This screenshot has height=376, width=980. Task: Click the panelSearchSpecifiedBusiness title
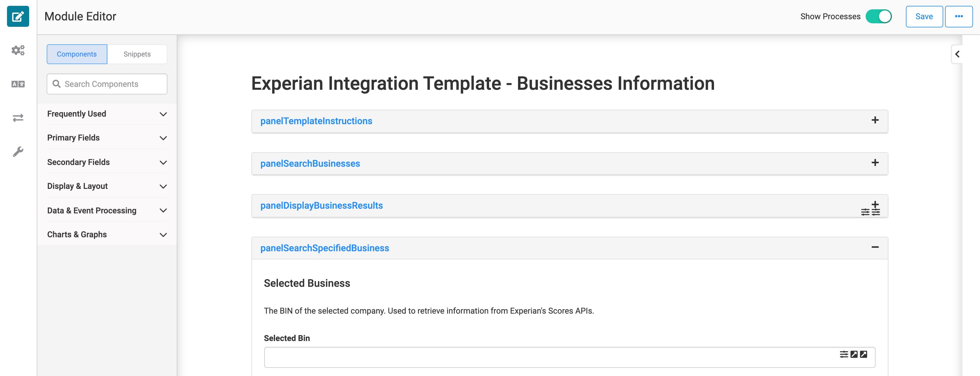(325, 248)
